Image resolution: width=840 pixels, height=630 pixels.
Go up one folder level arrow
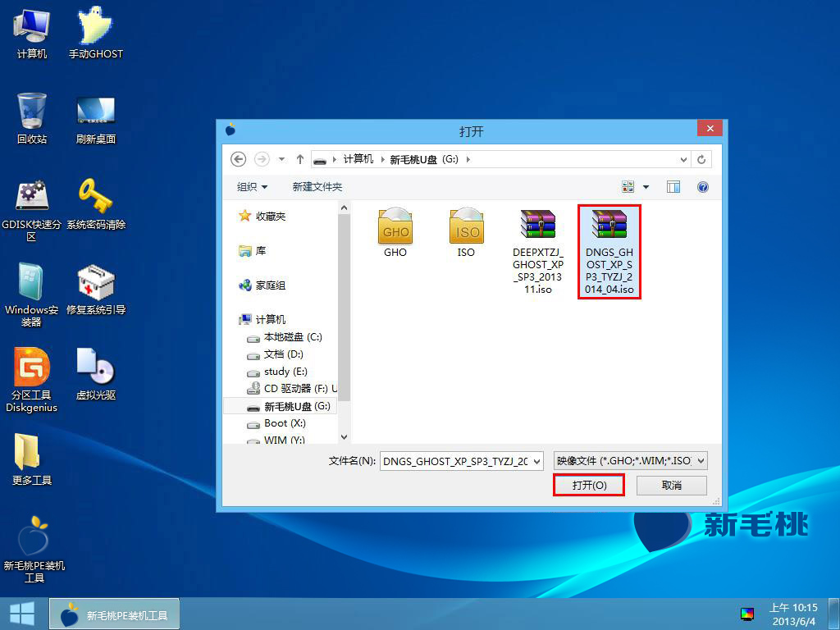coord(300,159)
